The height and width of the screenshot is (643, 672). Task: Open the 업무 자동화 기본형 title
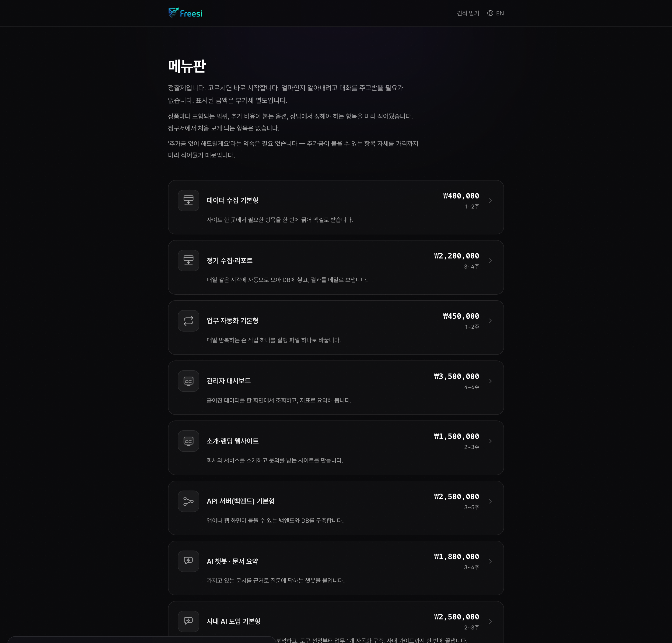point(233,321)
